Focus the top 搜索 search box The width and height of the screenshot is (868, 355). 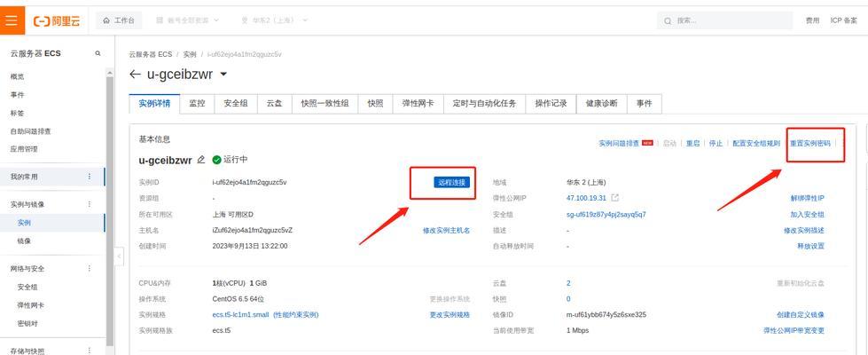725,20
